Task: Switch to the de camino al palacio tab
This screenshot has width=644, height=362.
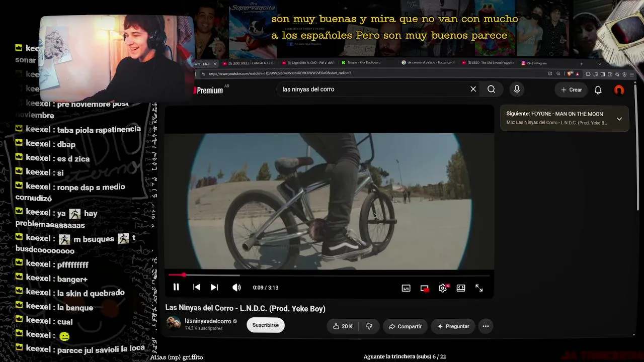Action: 428,63
